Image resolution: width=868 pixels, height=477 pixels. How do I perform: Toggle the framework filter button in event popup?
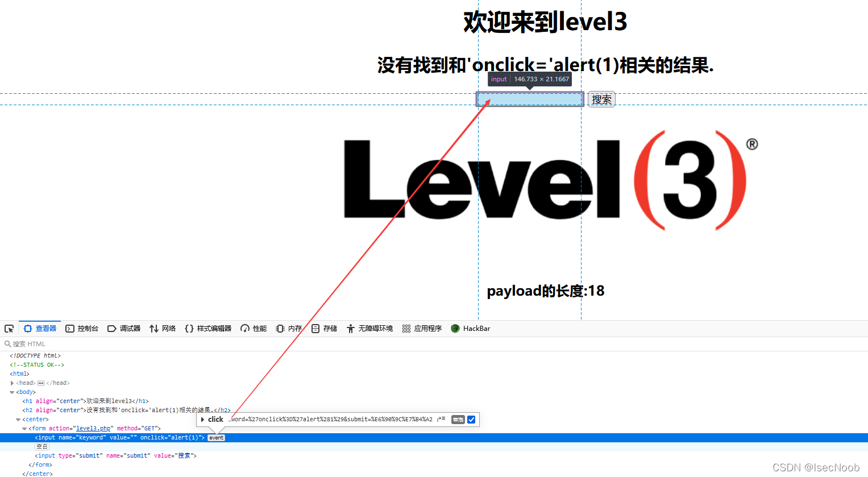click(457, 419)
